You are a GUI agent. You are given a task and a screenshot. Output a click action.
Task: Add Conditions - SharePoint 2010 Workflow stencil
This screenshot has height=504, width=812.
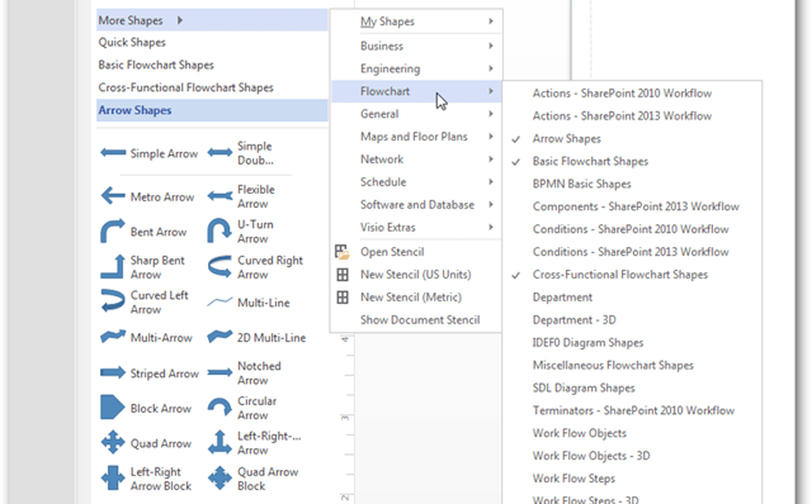632,230
